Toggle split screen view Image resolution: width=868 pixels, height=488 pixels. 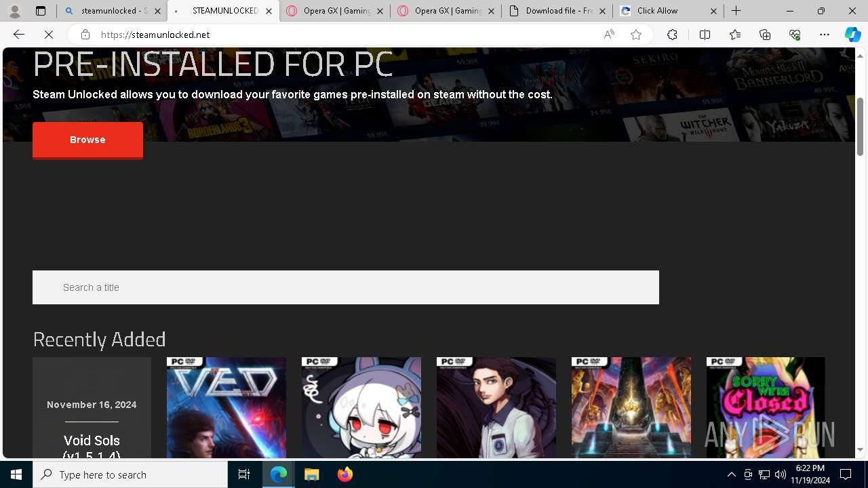pyautogui.click(x=705, y=35)
